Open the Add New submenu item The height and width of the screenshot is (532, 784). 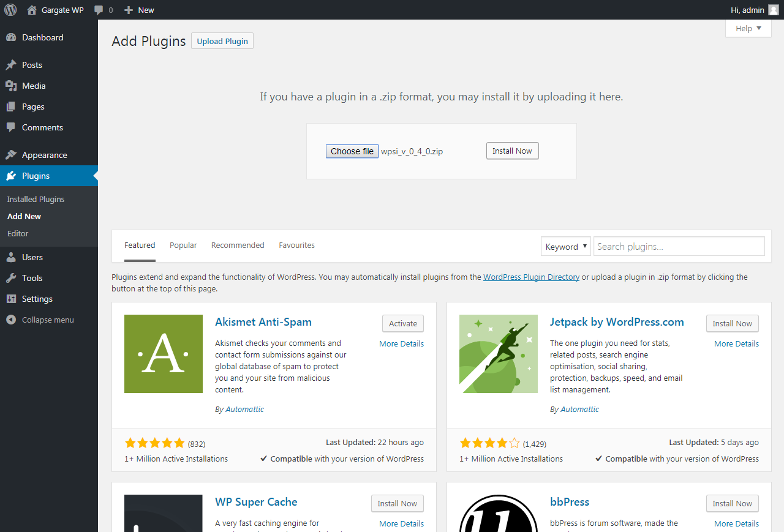click(24, 216)
